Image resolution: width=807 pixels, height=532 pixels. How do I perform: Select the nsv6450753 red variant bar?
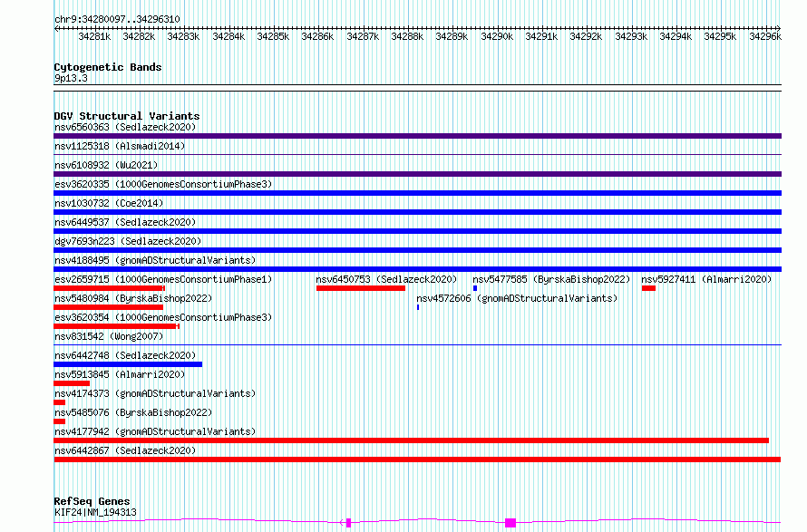pos(361,288)
